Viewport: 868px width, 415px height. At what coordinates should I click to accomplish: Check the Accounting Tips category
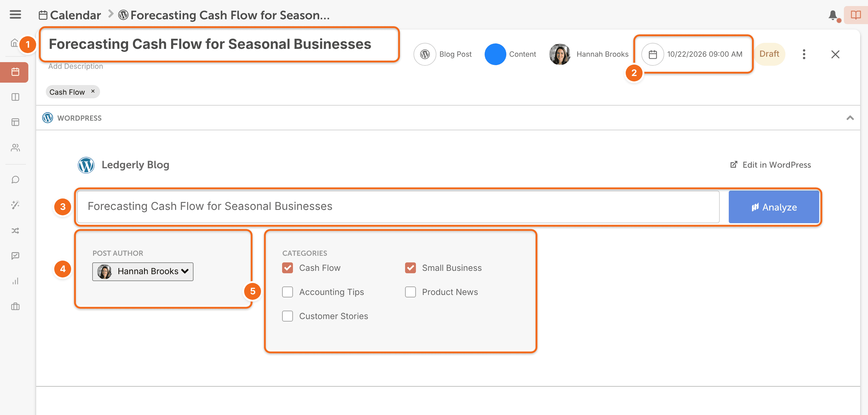(x=288, y=292)
